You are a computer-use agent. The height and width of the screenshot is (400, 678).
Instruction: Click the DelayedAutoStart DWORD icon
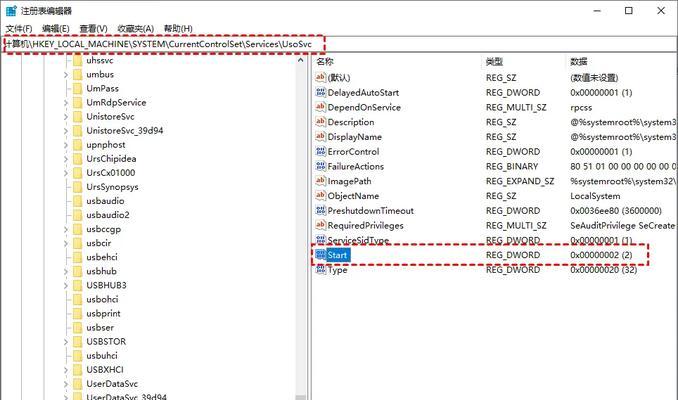click(x=320, y=92)
